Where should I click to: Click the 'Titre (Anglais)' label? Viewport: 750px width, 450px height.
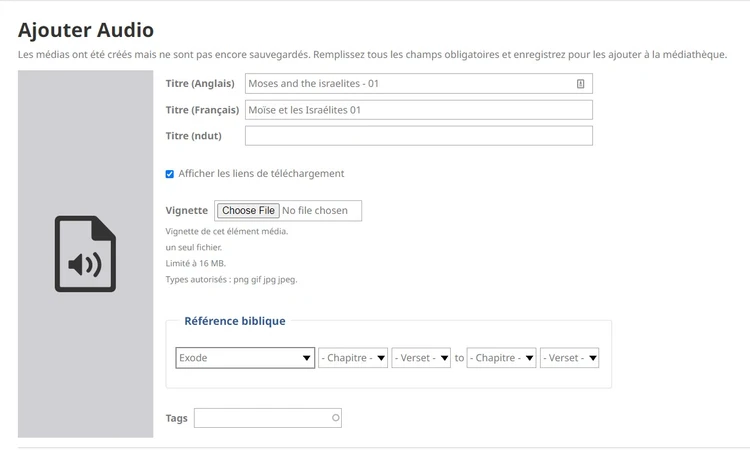click(200, 84)
